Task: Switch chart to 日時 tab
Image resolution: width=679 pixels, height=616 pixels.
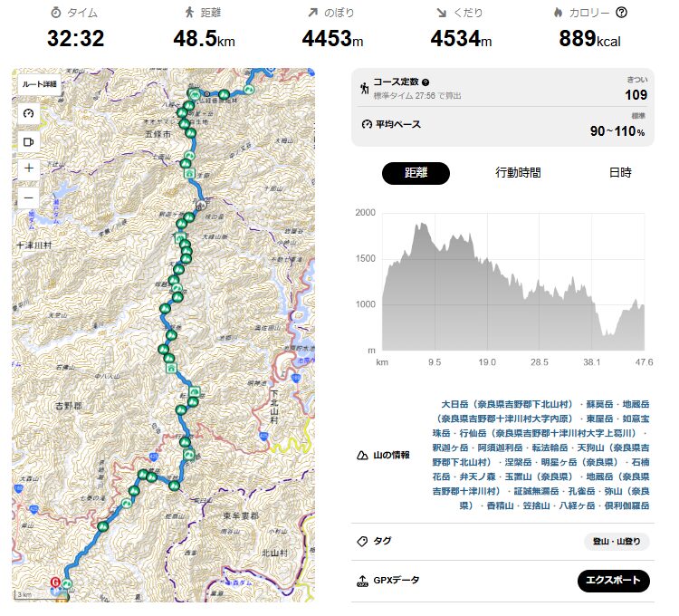Action: click(x=620, y=172)
